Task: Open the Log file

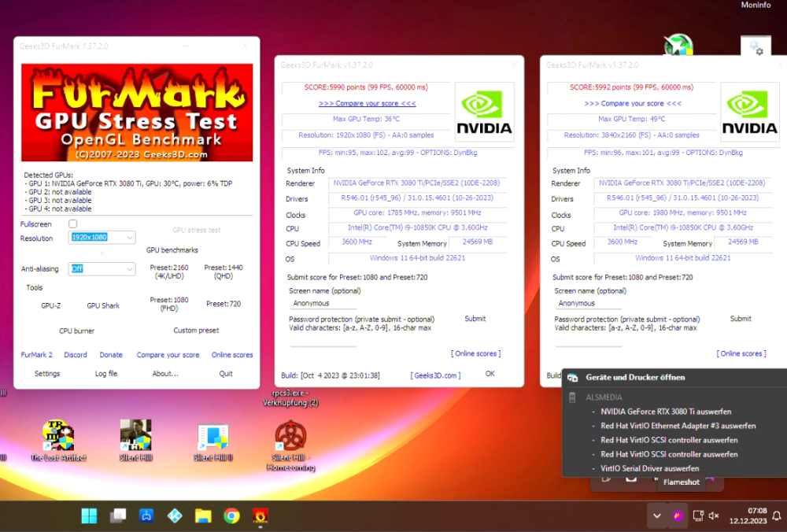Action: (106, 373)
